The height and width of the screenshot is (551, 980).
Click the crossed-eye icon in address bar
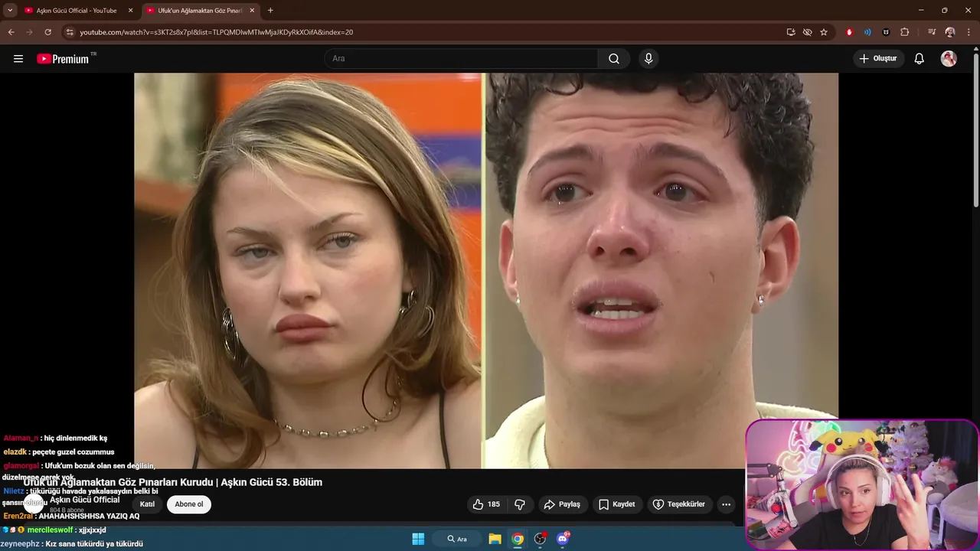pyautogui.click(x=807, y=32)
